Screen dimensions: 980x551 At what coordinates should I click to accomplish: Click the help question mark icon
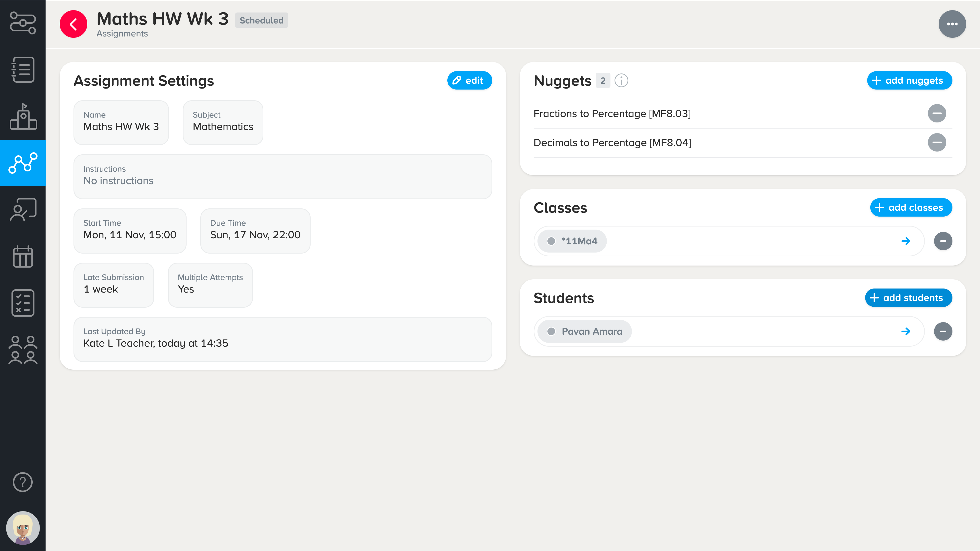23,482
